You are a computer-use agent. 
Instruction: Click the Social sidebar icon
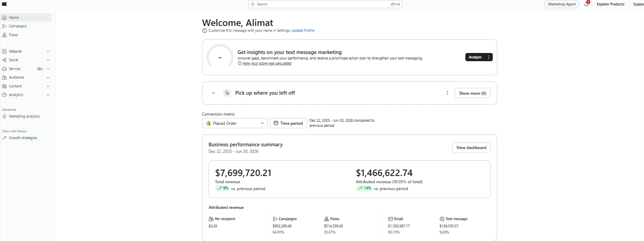click(4, 60)
